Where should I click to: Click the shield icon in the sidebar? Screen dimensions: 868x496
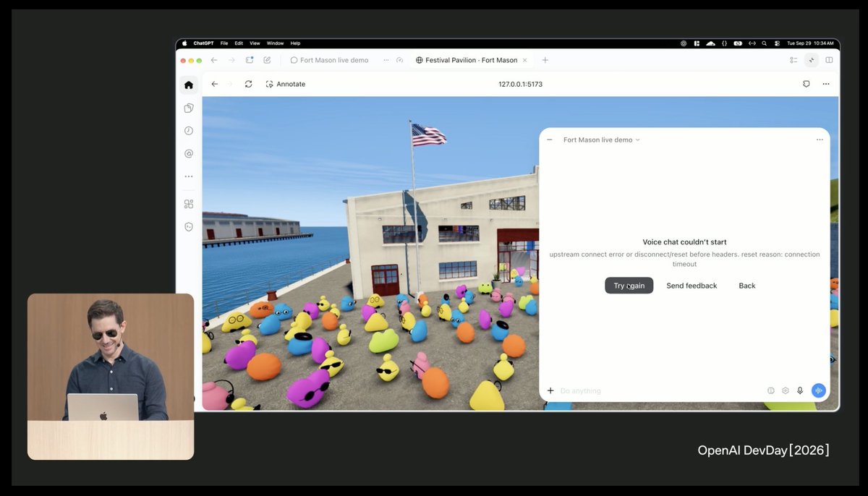tap(189, 226)
